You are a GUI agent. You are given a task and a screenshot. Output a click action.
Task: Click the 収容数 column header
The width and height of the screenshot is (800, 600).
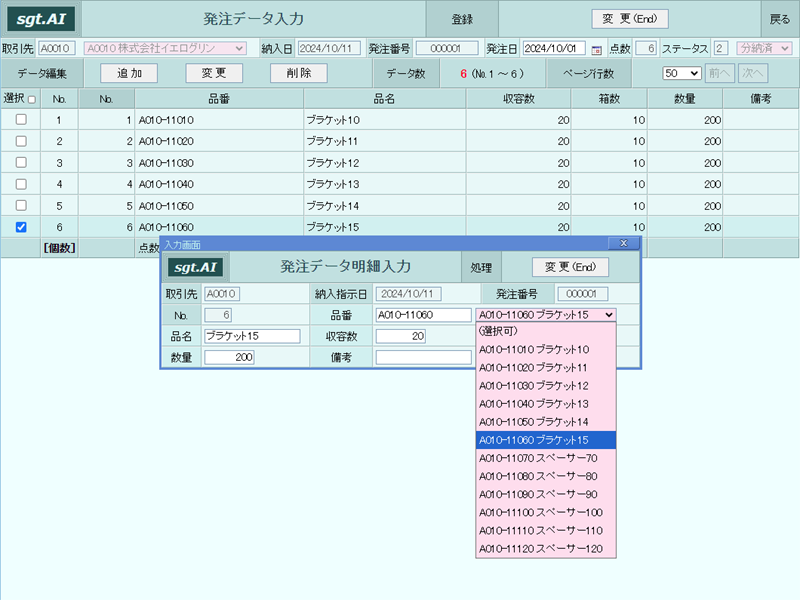point(518,99)
